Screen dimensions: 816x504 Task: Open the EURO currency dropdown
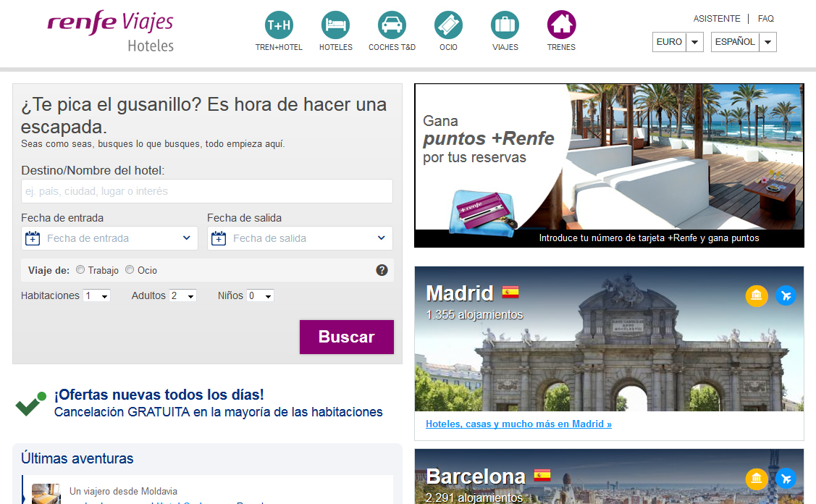point(677,42)
